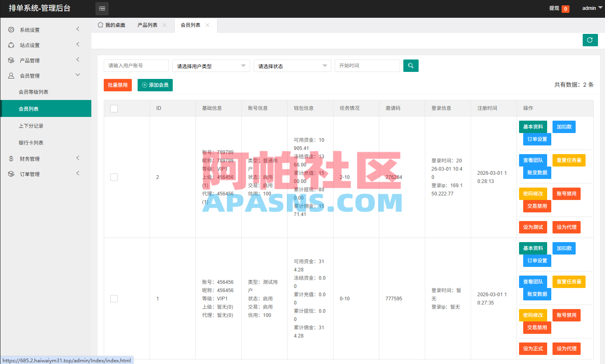The height and width of the screenshot is (364, 605).
Task: Click the finance management dollar icon
Action: [11, 159]
